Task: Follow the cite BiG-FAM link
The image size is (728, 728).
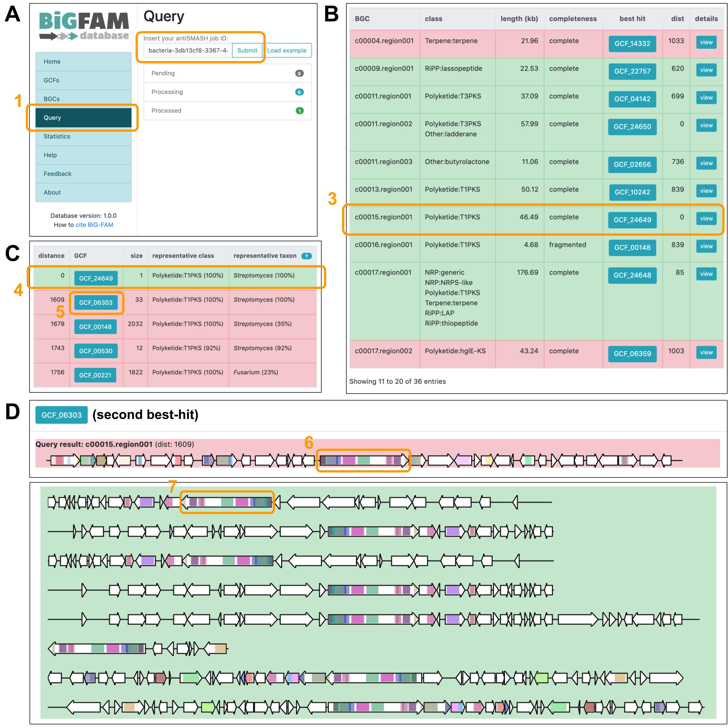Action: coord(94,225)
